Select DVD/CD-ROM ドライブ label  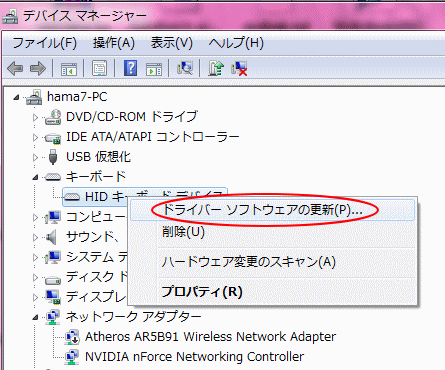[x=132, y=117]
